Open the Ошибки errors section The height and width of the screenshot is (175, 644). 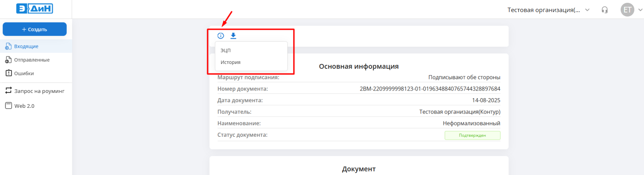coord(24,74)
